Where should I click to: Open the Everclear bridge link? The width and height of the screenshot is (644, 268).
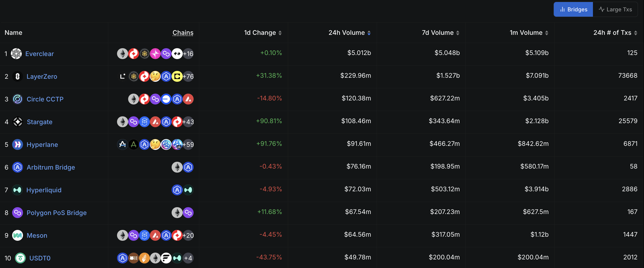click(40, 54)
